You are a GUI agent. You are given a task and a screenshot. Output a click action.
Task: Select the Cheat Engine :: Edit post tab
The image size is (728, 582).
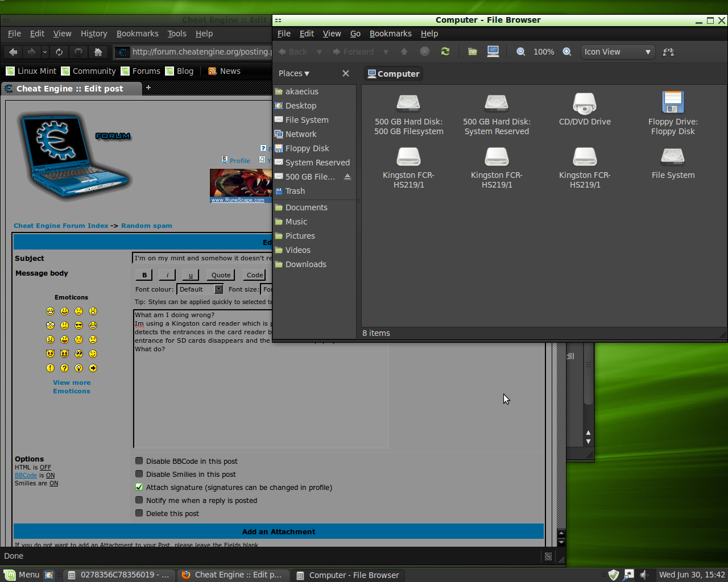pos(71,89)
